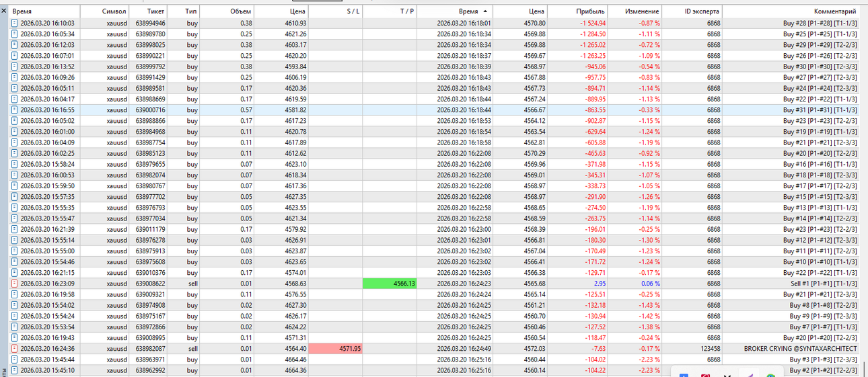Screen dimensions: 868x377
Task: Click the order icon on ticket 638974908 row
Action: pyautogui.click(x=15, y=305)
